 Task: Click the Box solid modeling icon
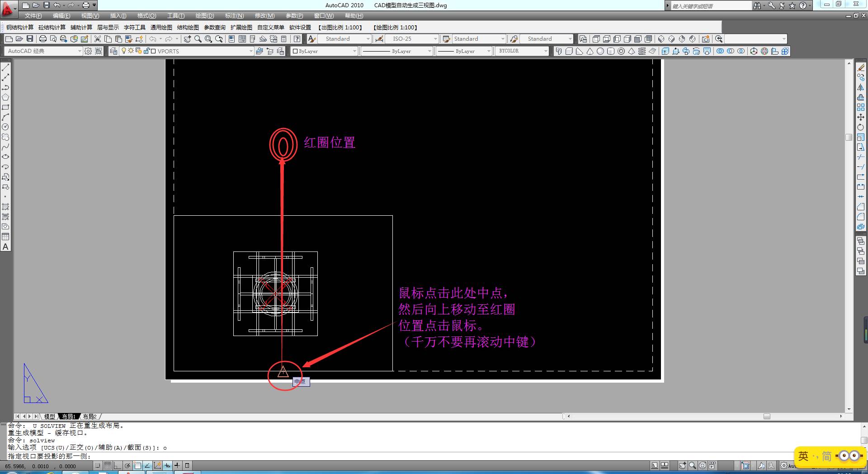pos(569,51)
